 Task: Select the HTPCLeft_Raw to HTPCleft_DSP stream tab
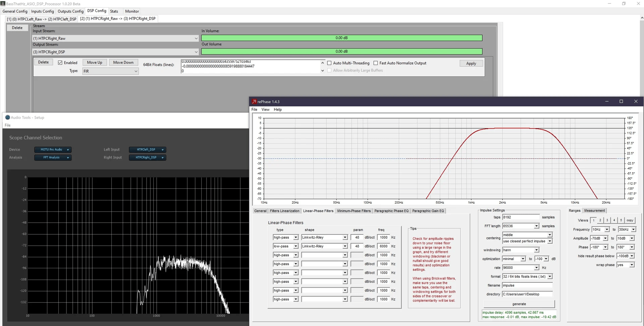(x=42, y=19)
